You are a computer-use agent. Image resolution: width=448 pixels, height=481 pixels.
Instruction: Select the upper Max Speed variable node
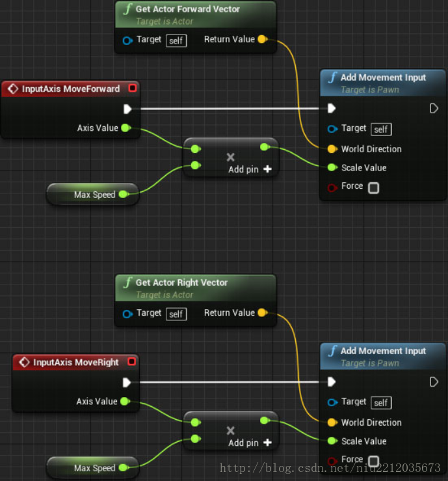tap(93, 194)
